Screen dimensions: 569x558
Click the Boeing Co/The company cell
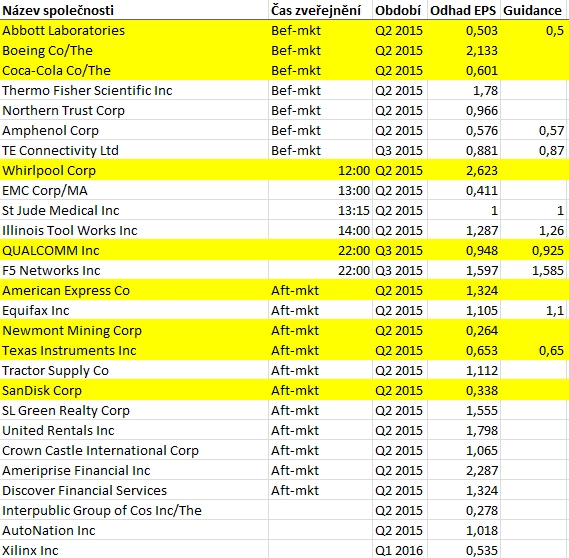(x=134, y=50)
